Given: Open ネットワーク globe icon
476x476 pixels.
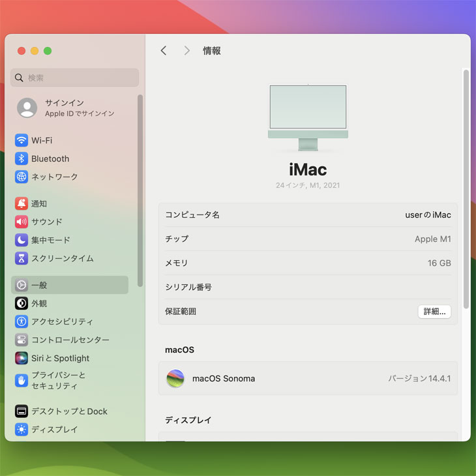Looking at the screenshot, I should 22,177.
